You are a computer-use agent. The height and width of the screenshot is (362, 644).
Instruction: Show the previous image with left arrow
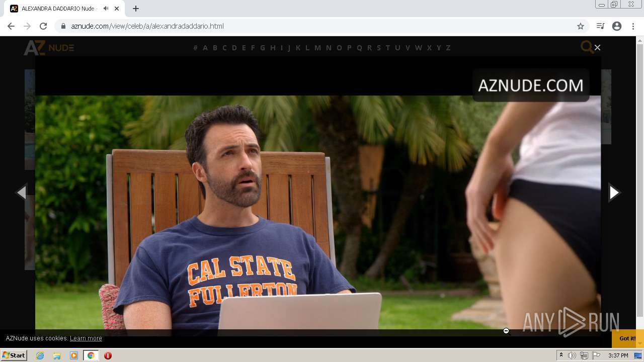(21, 193)
